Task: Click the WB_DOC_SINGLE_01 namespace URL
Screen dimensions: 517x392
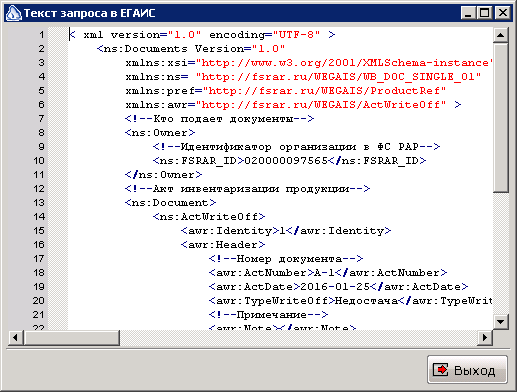Action: pyautogui.click(x=338, y=77)
